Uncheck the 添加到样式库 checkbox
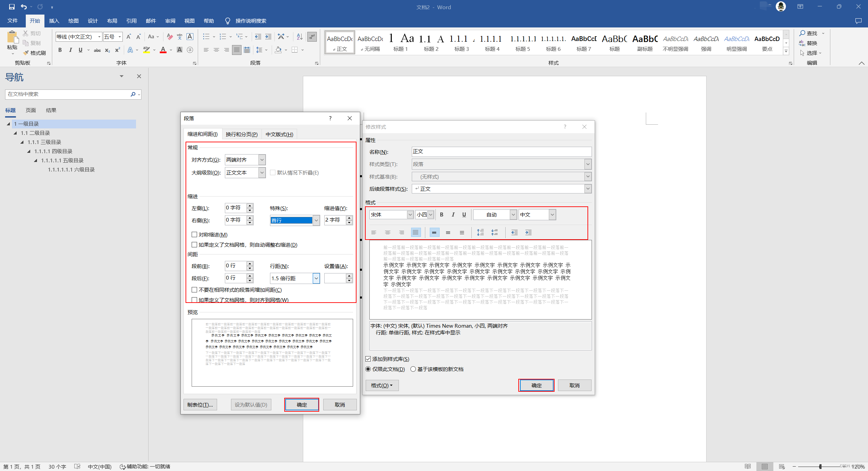Image resolution: width=868 pixels, height=471 pixels. (368, 359)
